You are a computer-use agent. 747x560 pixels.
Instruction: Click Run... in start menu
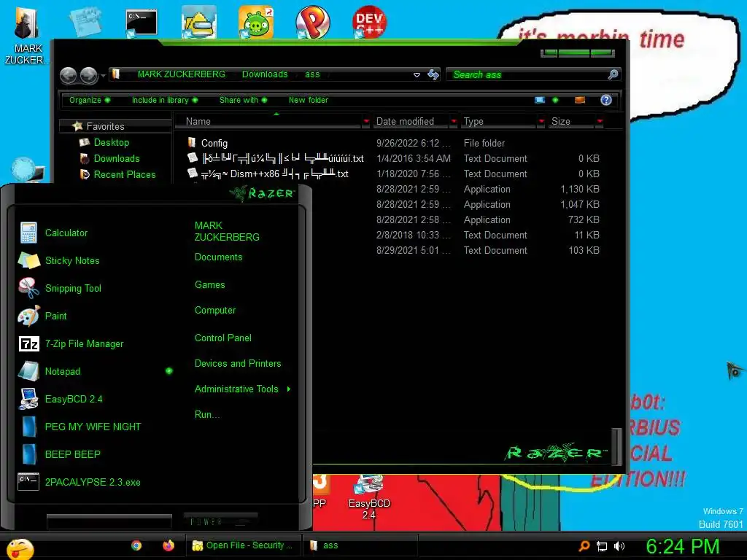tap(207, 414)
